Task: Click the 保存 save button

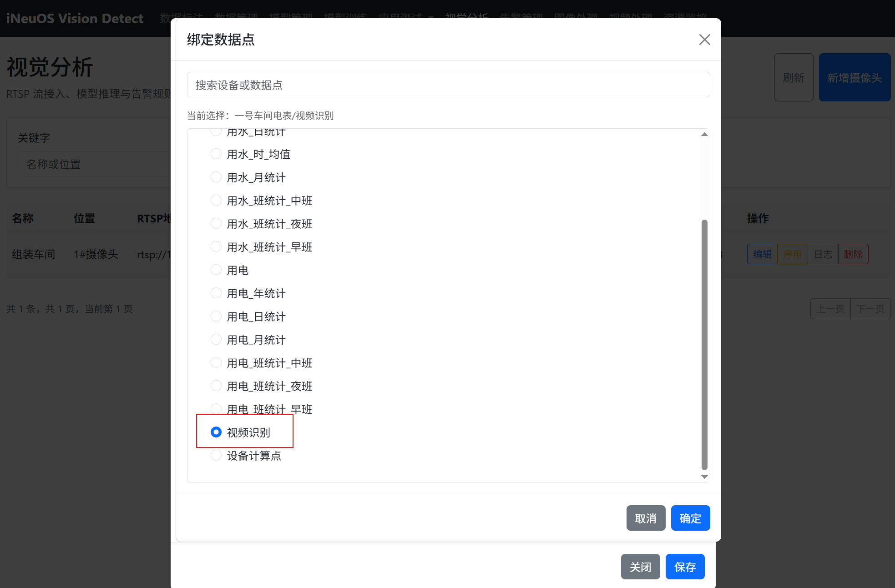Action: tap(685, 567)
